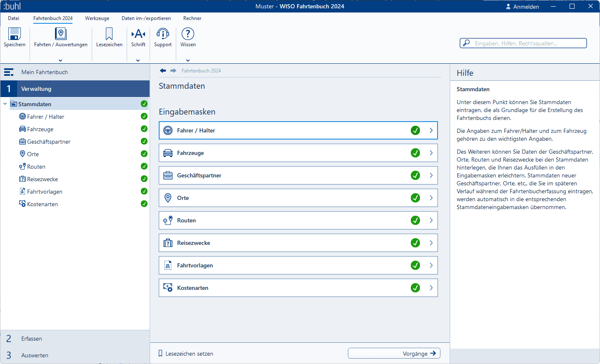Click the search magnifier icon
Viewport: 600px width, 364px height.
coord(466,43)
